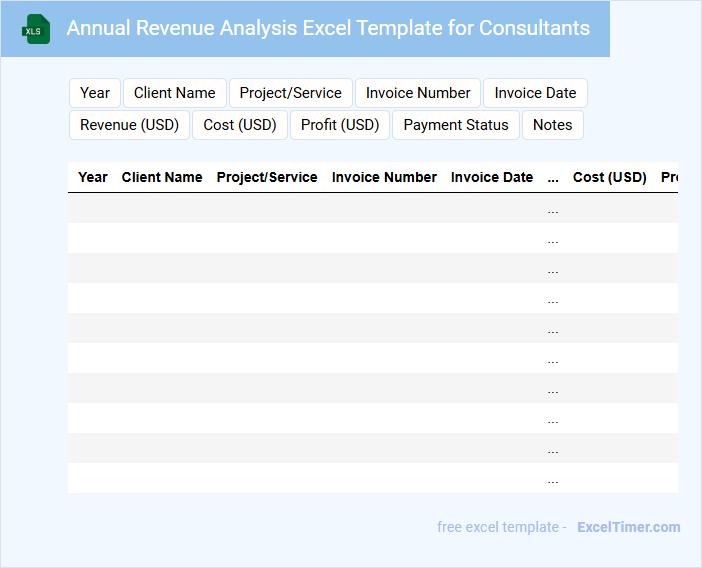This screenshot has height=568, width=702.
Task: Click the Cost (USD) table column header
Action: 610,177
